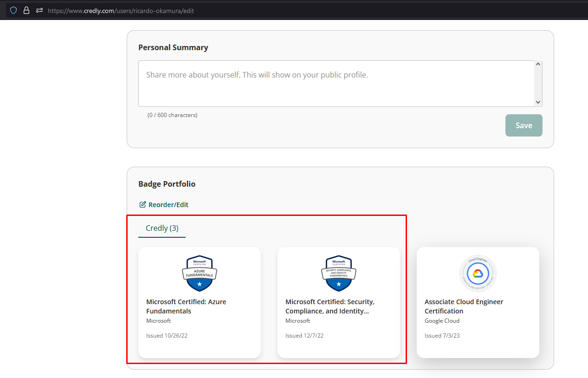Click the credly.com URL in address bar
The width and height of the screenshot is (588, 378).
coord(121,10)
